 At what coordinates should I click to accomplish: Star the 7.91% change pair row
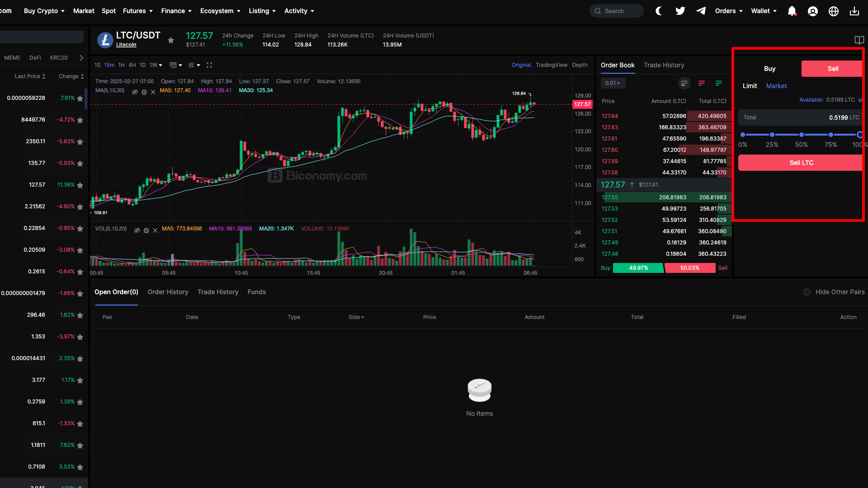(x=80, y=99)
